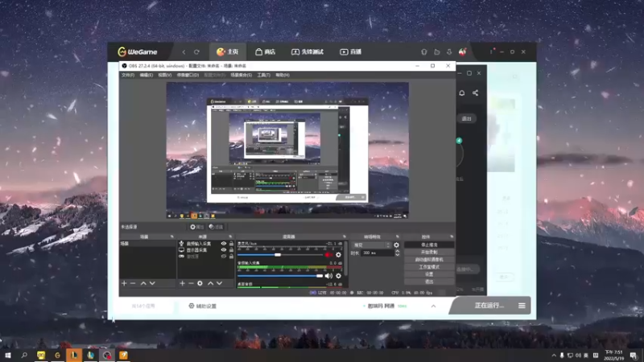Image resolution: width=644 pixels, height=362 pixels.
Task: Click the OBS icon in the taskbar
Action: click(x=107, y=355)
